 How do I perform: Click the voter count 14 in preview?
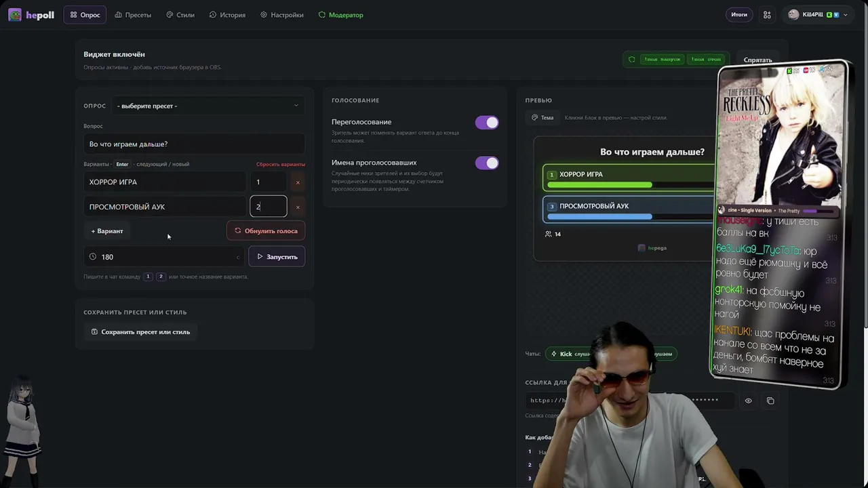553,235
